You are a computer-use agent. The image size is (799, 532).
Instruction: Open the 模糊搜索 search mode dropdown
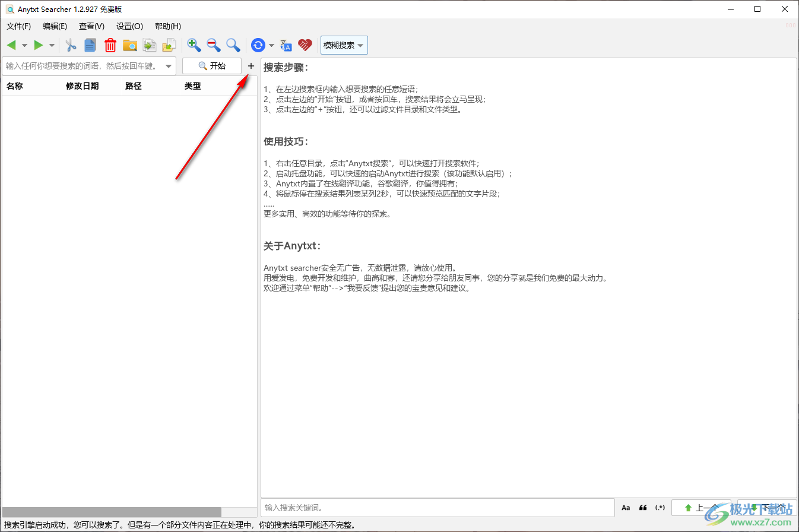point(344,45)
